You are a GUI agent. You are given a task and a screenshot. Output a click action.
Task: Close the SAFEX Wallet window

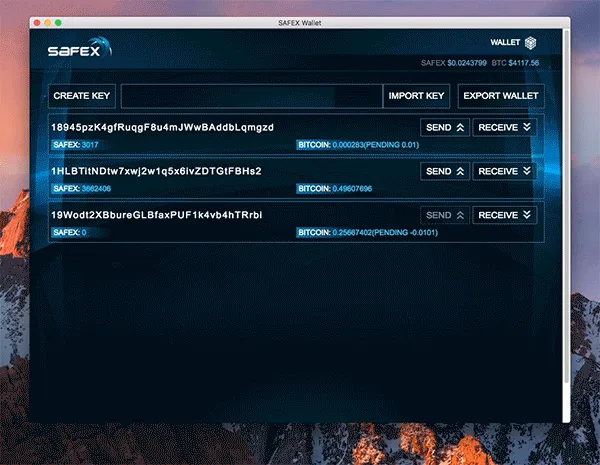click(37, 23)
